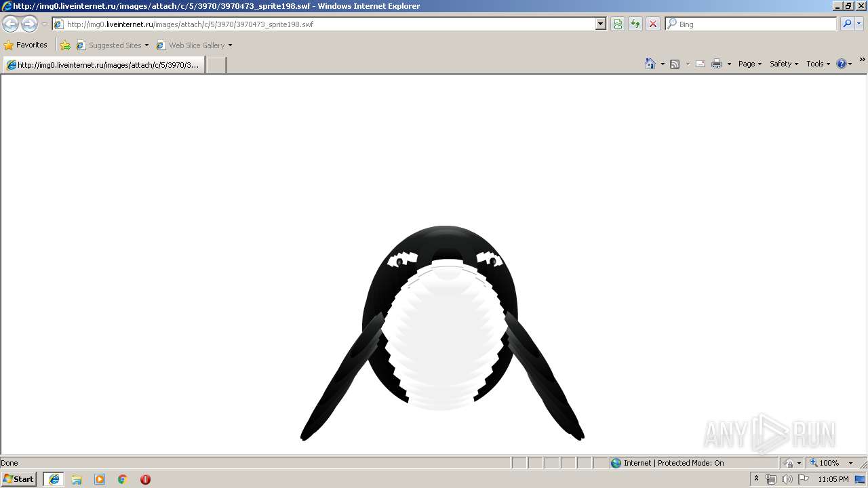Run search with the magnifier button
The height and width of the screenshot is (488, 868).
[x=847, y=24]
